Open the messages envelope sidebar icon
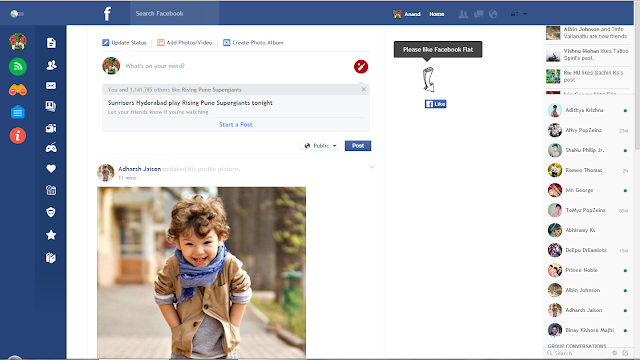Screen dimensions: 640x360 coord(51,85)
